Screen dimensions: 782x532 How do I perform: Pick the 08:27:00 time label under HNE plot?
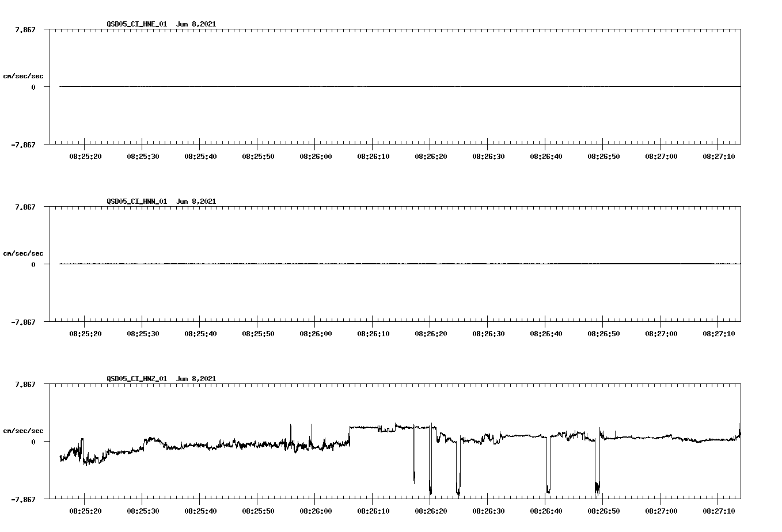tap(661, 157)
